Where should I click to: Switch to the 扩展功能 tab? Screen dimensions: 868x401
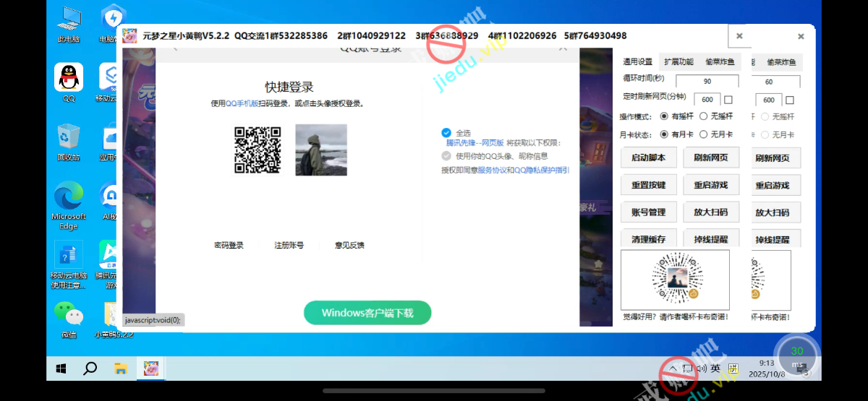(678, 62)
